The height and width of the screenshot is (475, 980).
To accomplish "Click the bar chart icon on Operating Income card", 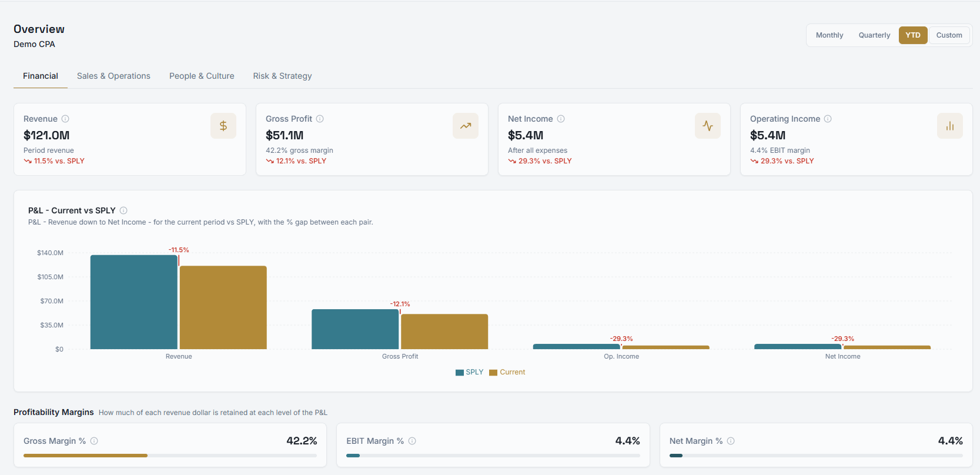I will pos(950,126).
